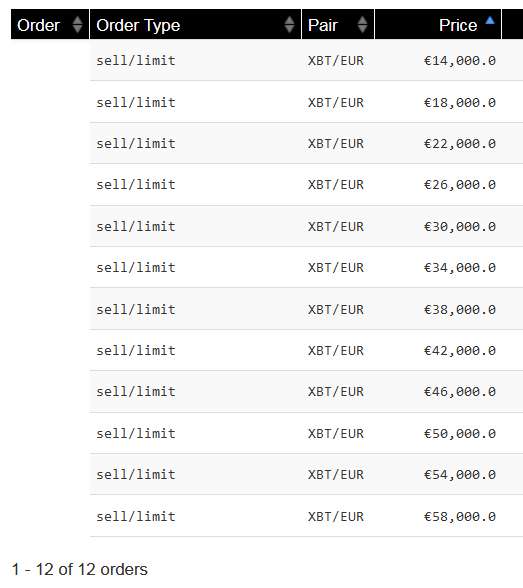The width and height of the screenshot is (523, 588).
Task: Click the Order column header
Action: pyautogui.click(x=50, y=24)
